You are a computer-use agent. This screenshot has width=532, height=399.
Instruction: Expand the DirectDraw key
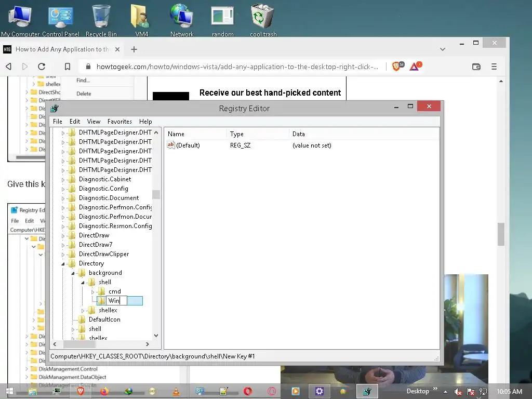coord(63,236)
